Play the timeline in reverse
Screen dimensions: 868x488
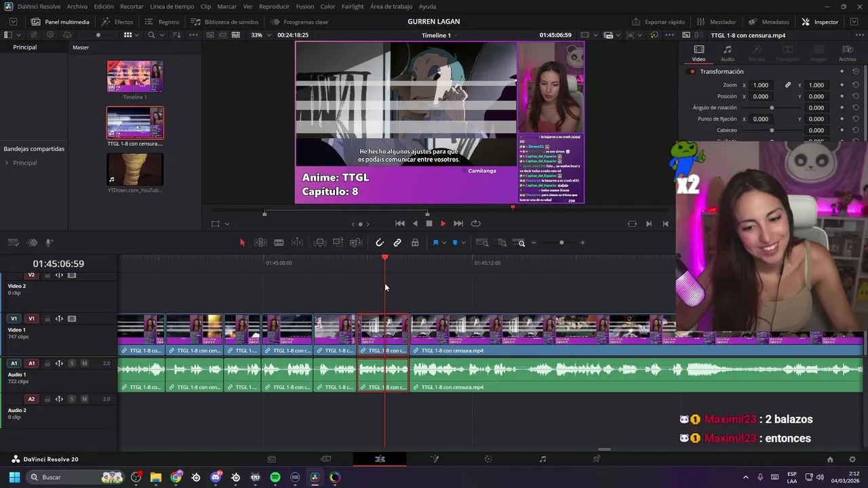coord(415,224)
